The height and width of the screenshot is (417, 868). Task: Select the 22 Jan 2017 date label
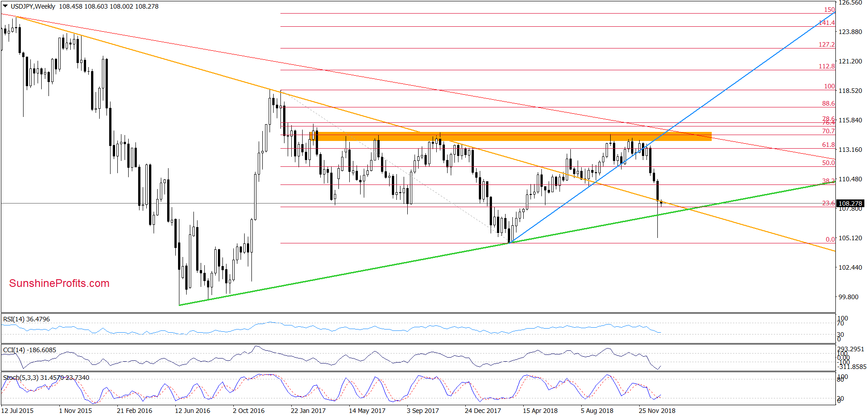coord(308,411)
